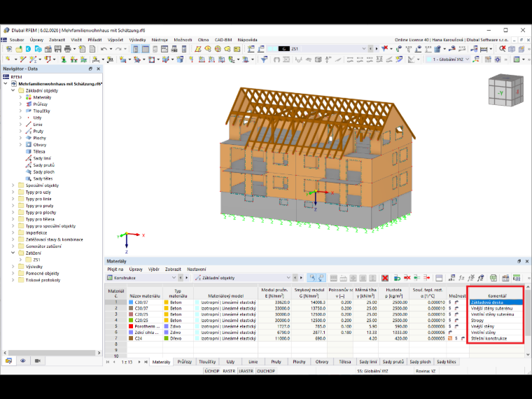Viewport: 532px width, 399px height.
Task: Click the new line tool icon in second toolbar
Action: (22, 59)
